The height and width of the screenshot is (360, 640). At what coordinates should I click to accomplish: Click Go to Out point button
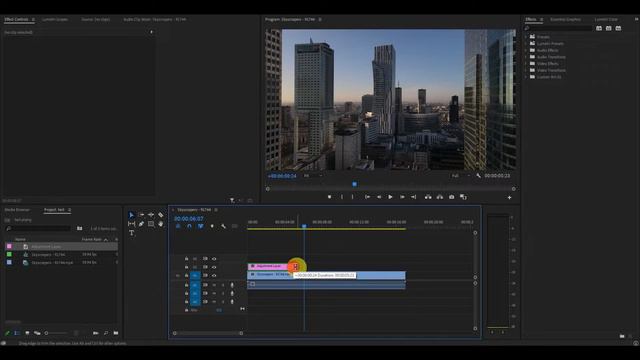(413, 197)
